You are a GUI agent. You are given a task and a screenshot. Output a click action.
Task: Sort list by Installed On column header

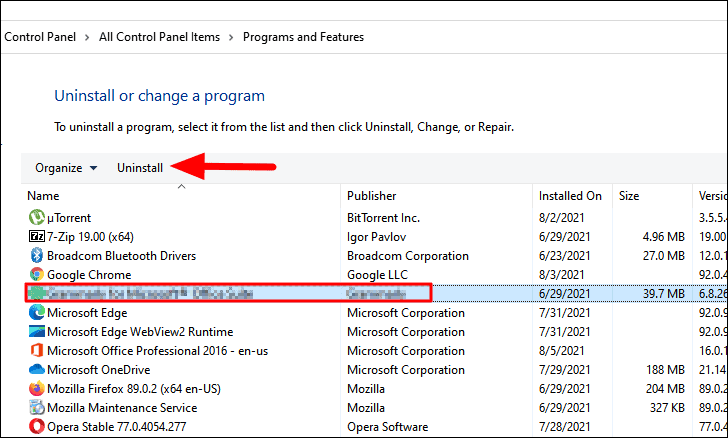click(570, 196)
